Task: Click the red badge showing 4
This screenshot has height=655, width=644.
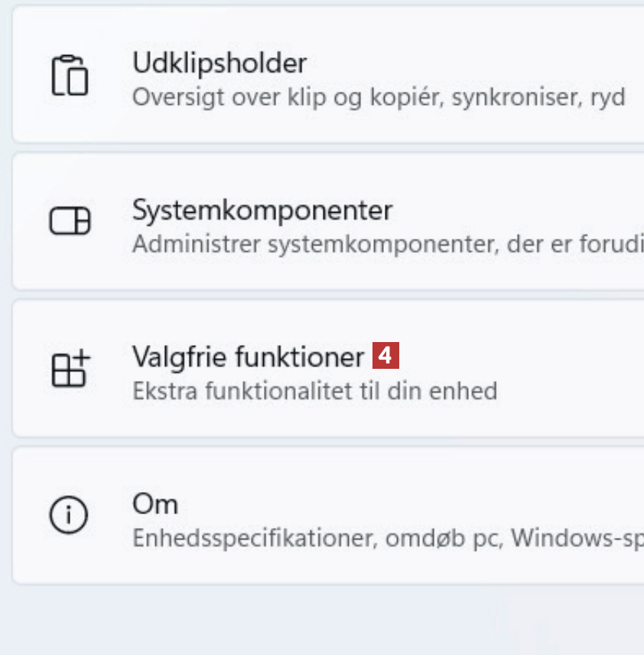Action: coord(386,356)
